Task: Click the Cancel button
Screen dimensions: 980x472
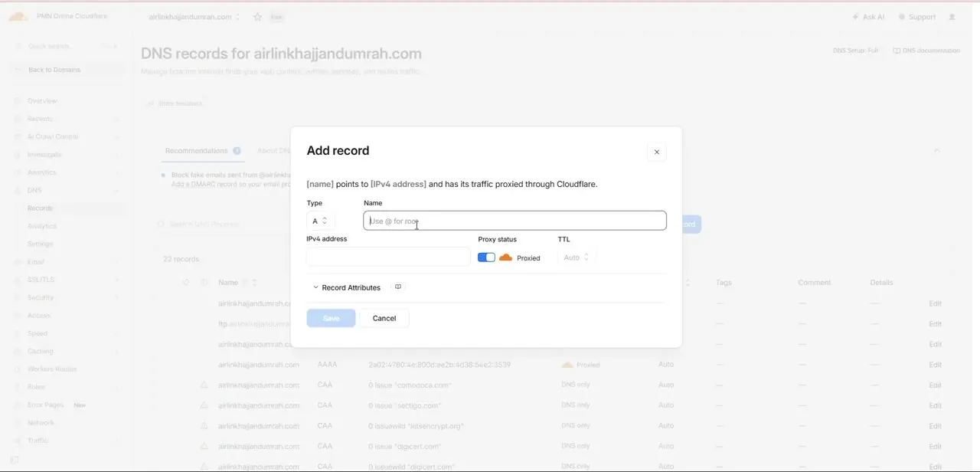Action: click(x=384, y=318)
